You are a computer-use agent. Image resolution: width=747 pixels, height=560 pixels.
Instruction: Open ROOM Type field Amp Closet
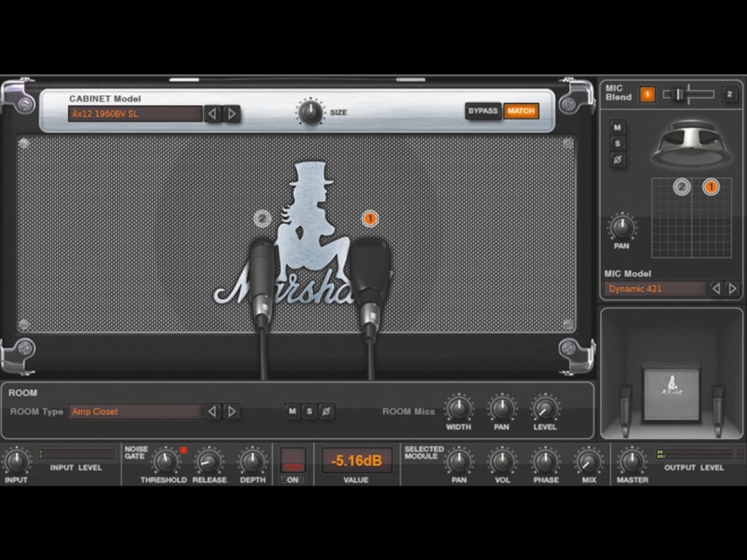[x=135, y=412]
